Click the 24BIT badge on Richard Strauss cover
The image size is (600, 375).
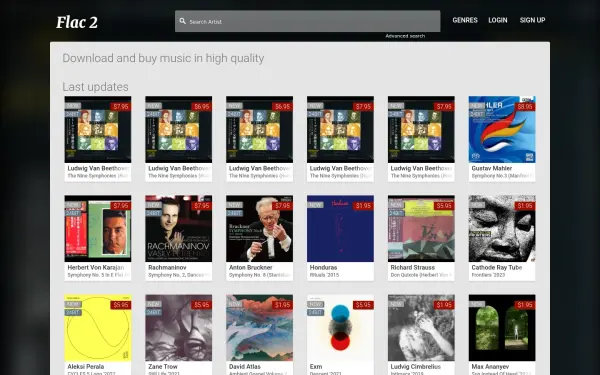pos(396,214)
